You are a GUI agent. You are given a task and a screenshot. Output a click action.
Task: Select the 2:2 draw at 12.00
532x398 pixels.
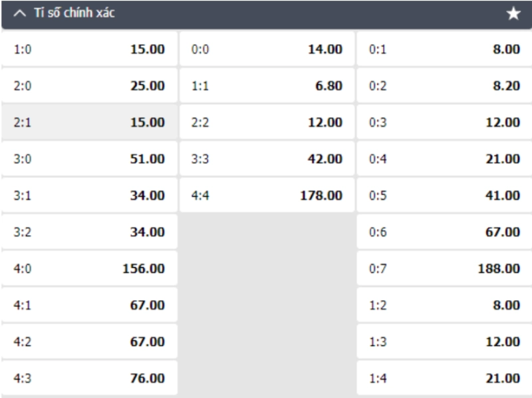pos(267,122)
